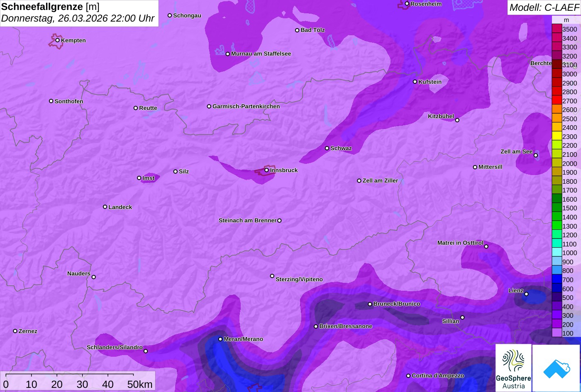Click the Kitzbühel city marker
The width and height of the screenshot is (581, 392).
pyautogui.click(x=457, y=120)
